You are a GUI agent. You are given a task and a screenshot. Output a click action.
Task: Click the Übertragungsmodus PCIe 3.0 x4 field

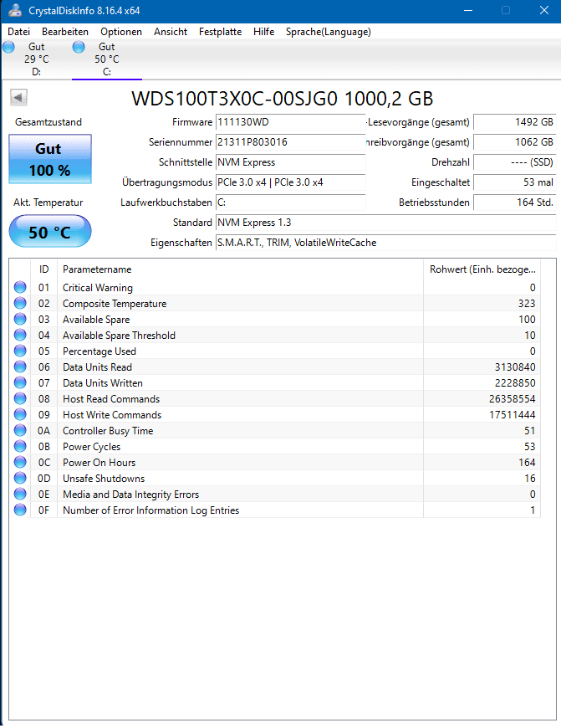290,182
